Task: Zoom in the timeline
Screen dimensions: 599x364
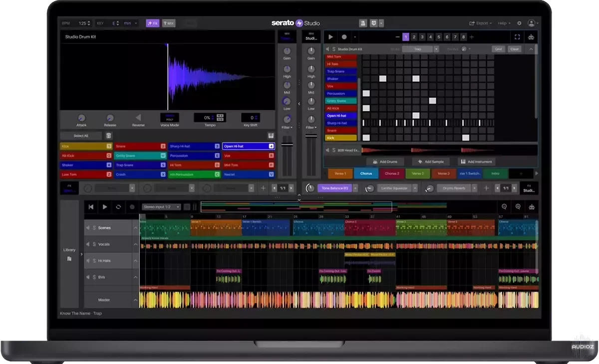Action: click(x=518, y=207)
